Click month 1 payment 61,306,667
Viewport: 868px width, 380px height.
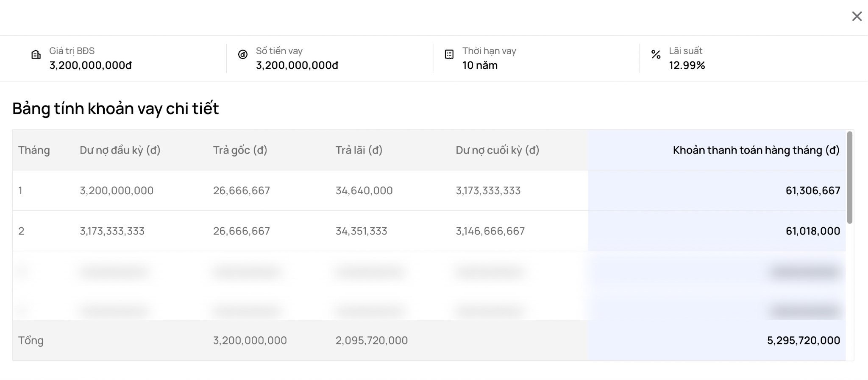813,190
